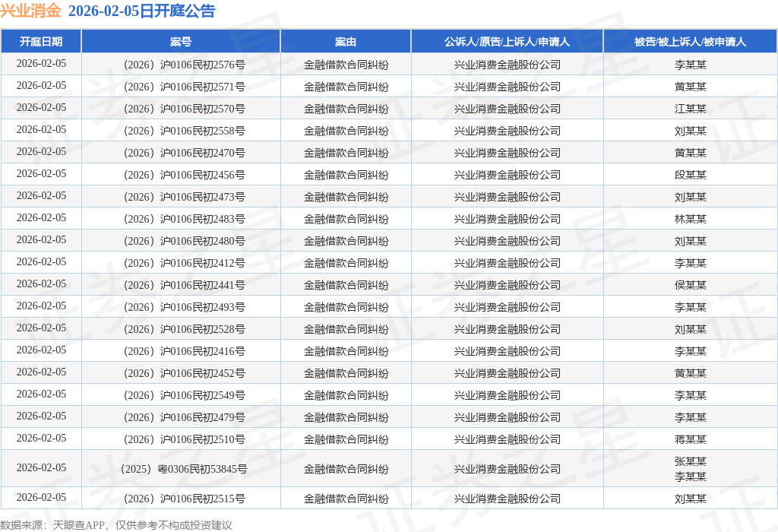778x532 pixels.
Task: Click defendant 侯某某
Action: (x=690, y=285)
